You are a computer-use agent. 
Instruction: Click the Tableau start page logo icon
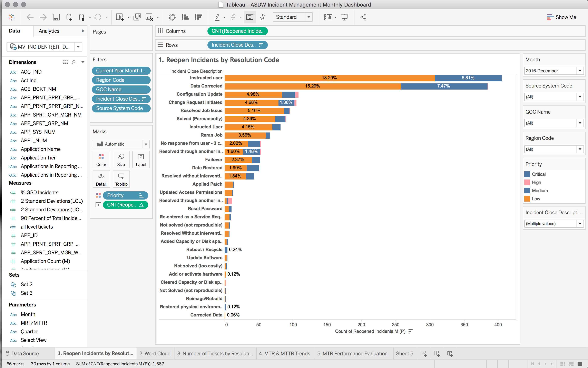pos(11,17)
